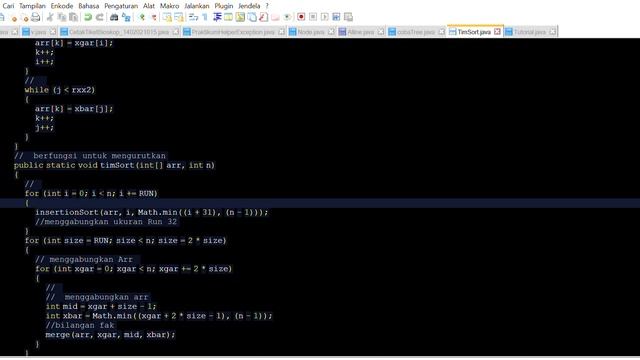Click the "merge(arr, xgar, mid, xbar);" line
The height and width of the screenshot is (360, 640).
pos(110,335)
